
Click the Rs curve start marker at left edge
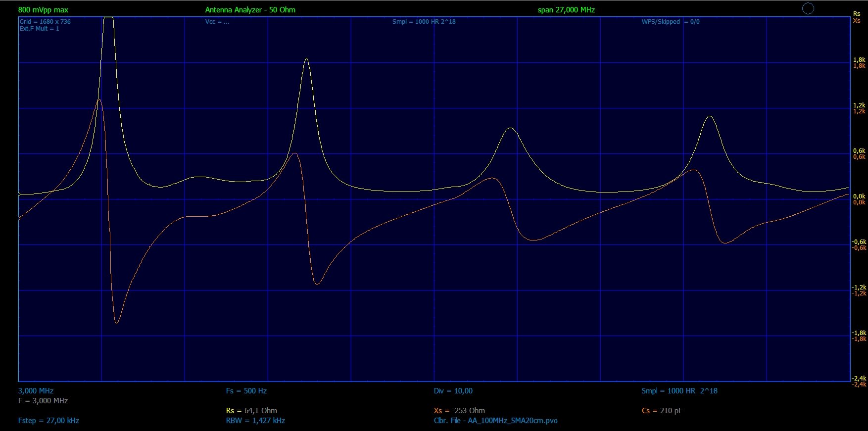(x=19, y=194)
